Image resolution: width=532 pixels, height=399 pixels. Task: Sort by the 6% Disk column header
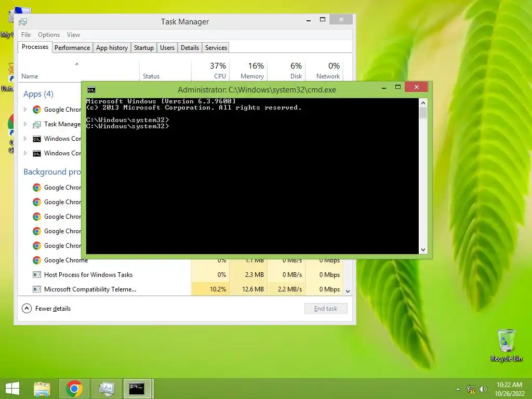click(286, 71)
